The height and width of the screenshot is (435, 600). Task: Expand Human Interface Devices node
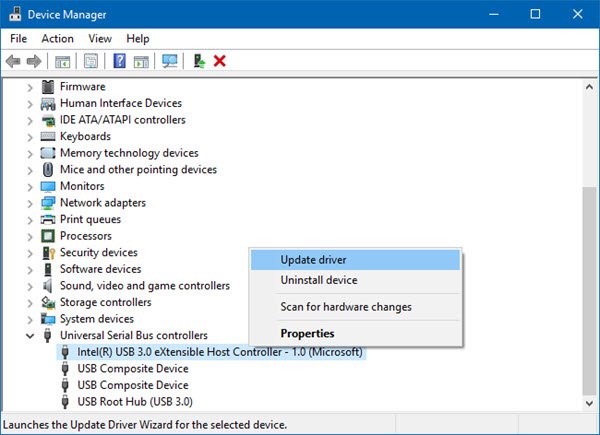(30, 104)
